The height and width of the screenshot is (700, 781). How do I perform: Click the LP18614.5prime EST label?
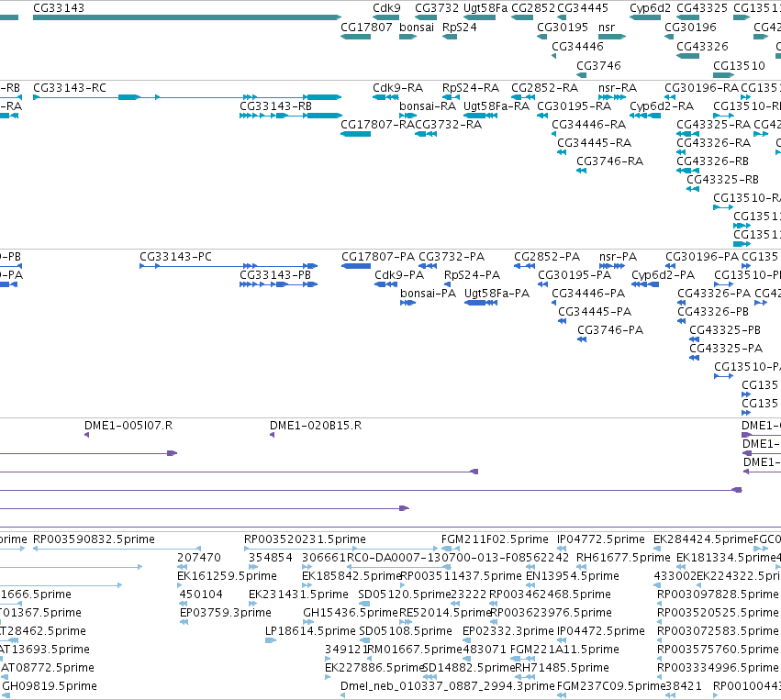tap(310, 631)
